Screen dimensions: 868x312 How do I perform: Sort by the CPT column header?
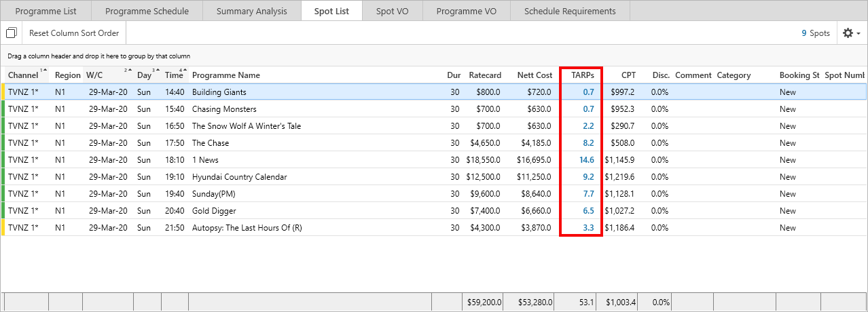point(628,75)
